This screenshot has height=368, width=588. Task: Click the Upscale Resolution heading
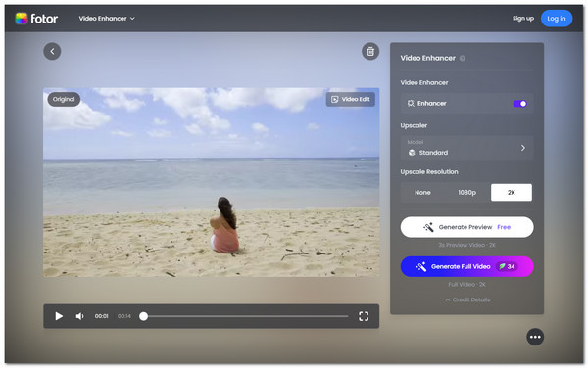pos(429,172)
